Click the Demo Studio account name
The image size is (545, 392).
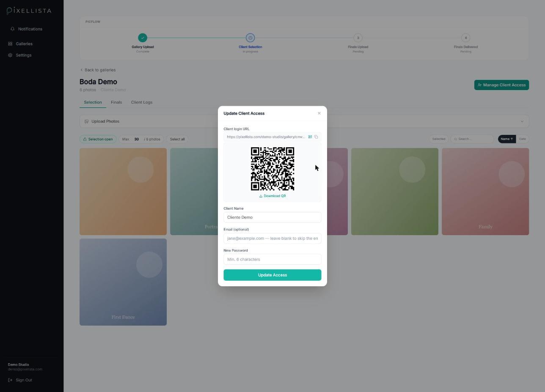18,365
